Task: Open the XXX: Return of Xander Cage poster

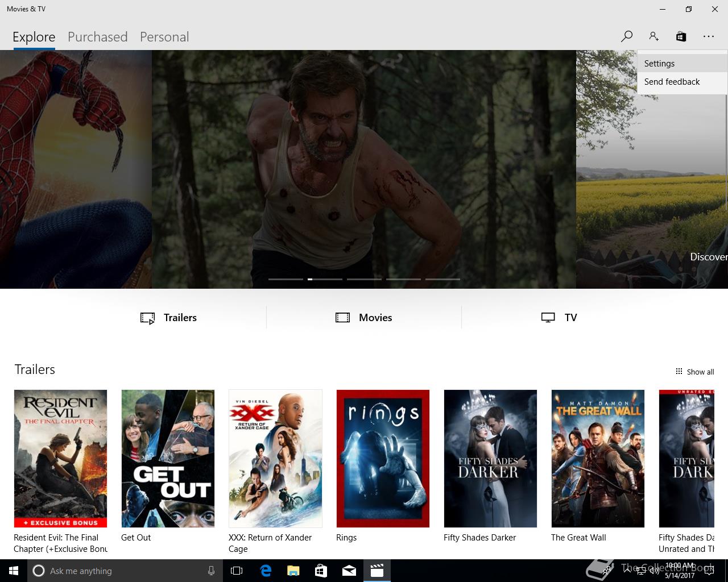Action: tap(275, 459)
